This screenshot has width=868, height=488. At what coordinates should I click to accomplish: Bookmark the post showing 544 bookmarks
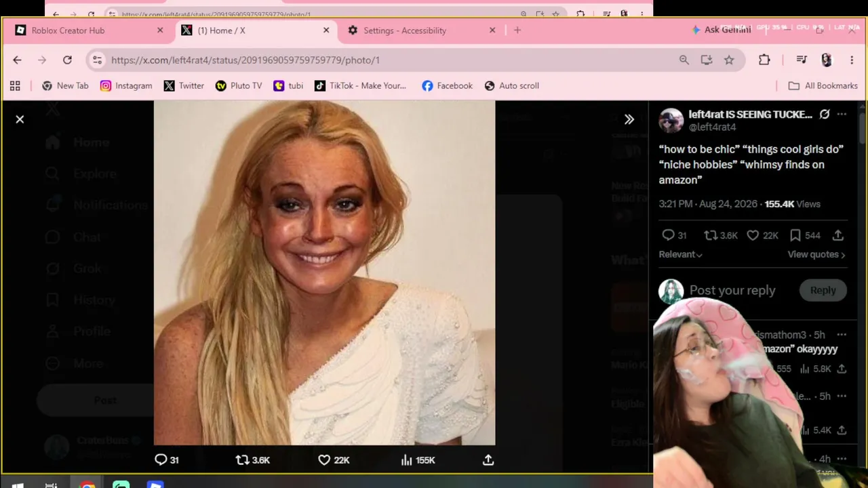click(x=795, y=235)
